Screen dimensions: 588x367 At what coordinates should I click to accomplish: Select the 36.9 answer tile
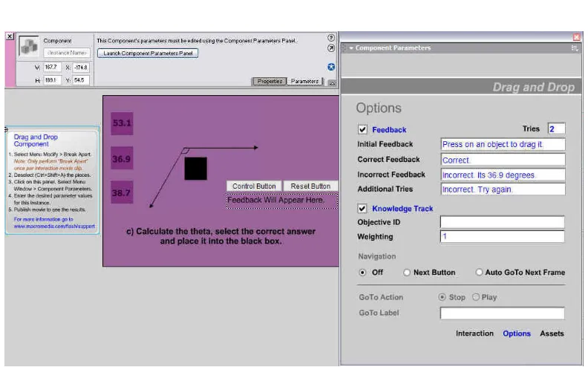pos(122,158)
